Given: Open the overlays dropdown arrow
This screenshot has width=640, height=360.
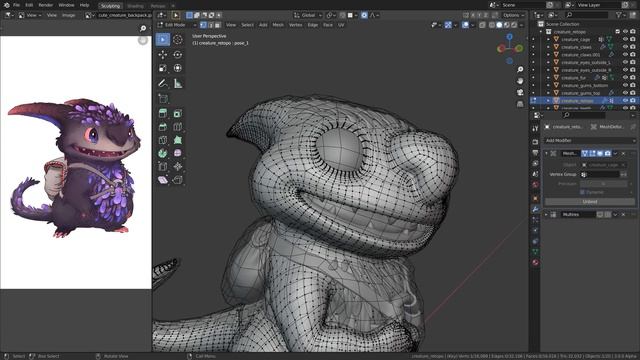Looking at the screenshot, I should pos(472,25).
